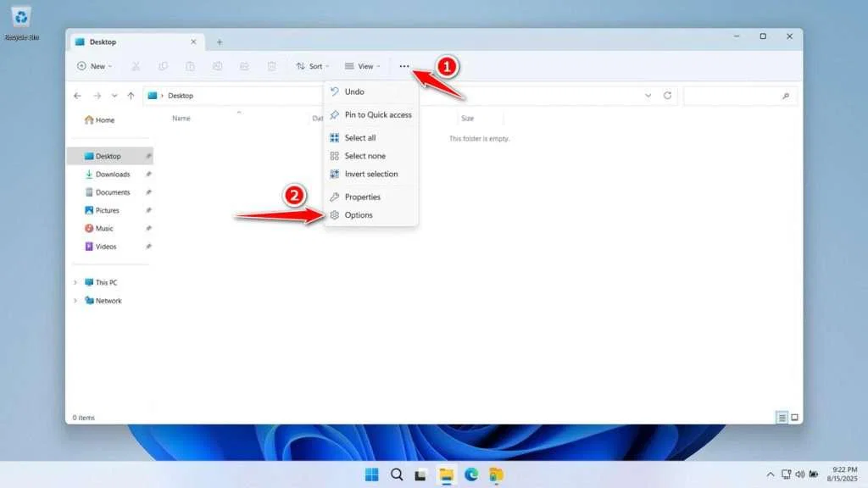
Task: Open the Microsoft Edge taskbar icon
Action: [x=472, y=475]
